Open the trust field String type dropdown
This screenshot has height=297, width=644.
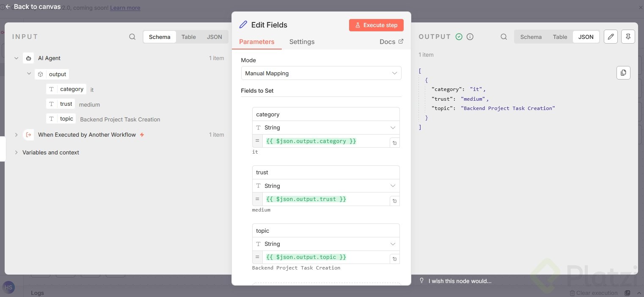tap(326, 186)
